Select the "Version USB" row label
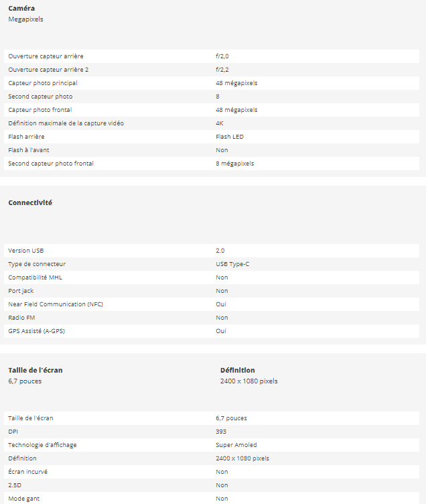The height and width of the screenshot is (504, 428). point(25,251)
